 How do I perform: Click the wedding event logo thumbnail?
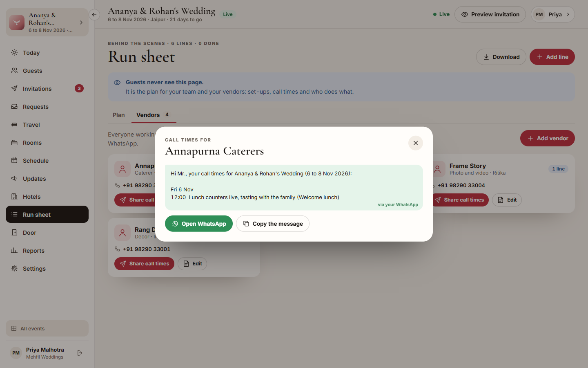(17, 22)
